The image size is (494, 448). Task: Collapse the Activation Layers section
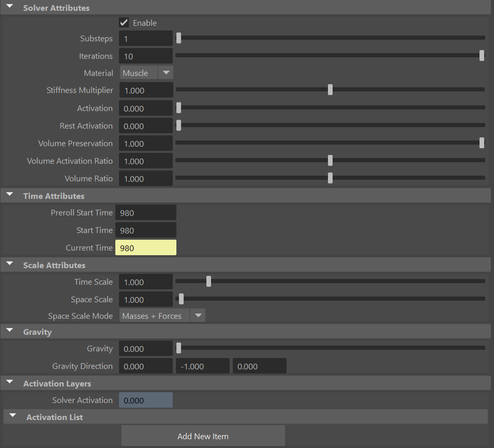coord(9,382)
